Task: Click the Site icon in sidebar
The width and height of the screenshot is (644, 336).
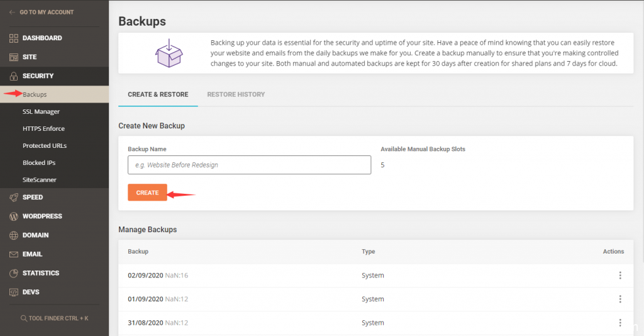Action: click(14, 57)
